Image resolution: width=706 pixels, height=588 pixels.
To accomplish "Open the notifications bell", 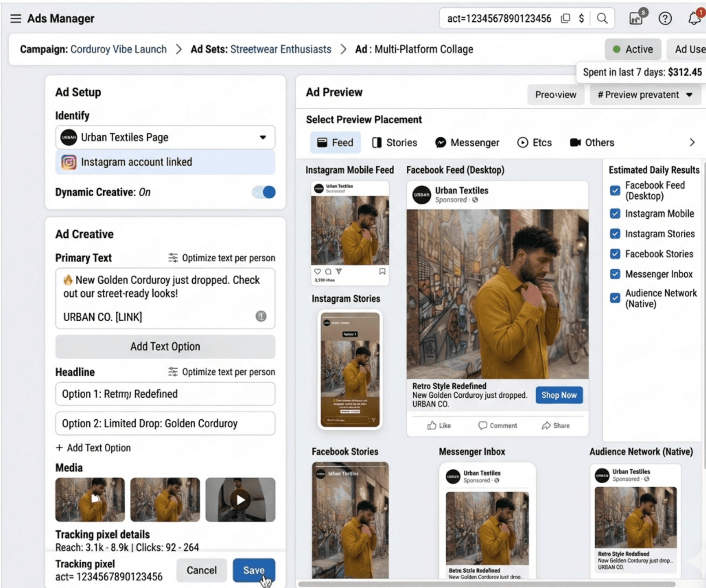I will pos(694,18).
